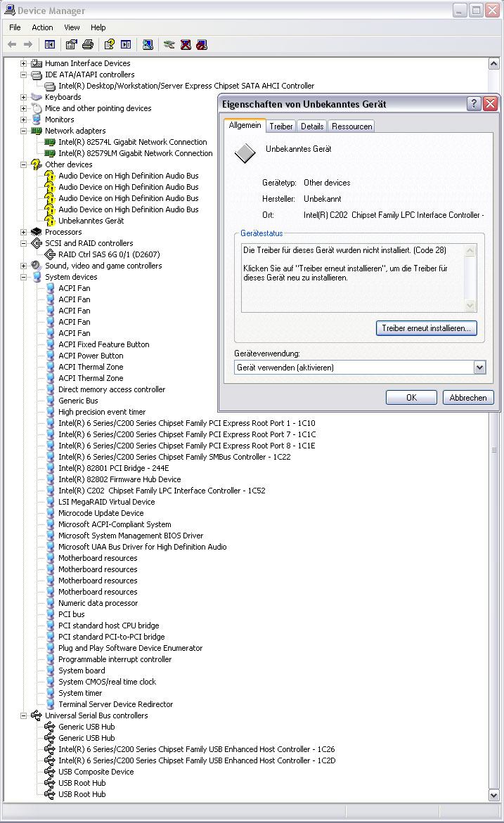Select ACPI Fixed Feature Button
The image size is (504, 823).
coord(104,344)
